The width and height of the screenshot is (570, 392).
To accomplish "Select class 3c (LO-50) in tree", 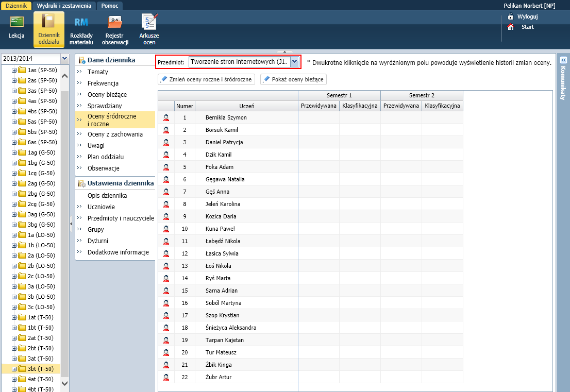I will pyautogui.click(x=41, y=307).
